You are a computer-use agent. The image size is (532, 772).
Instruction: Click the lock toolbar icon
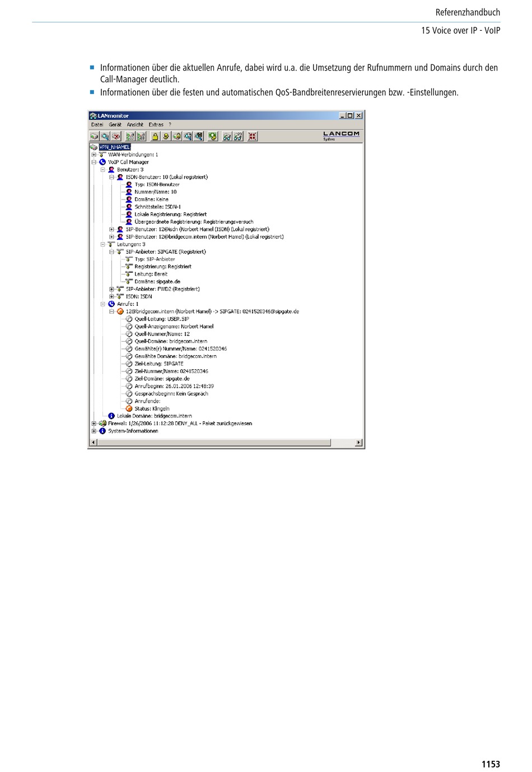[155, 136]
